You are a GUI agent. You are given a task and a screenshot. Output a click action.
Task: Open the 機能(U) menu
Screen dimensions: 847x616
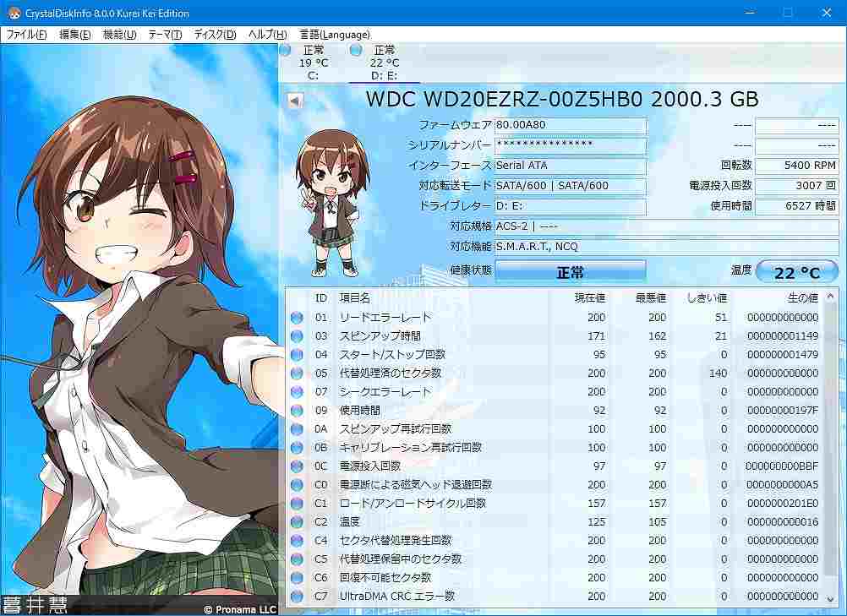[x=119, y=35]
